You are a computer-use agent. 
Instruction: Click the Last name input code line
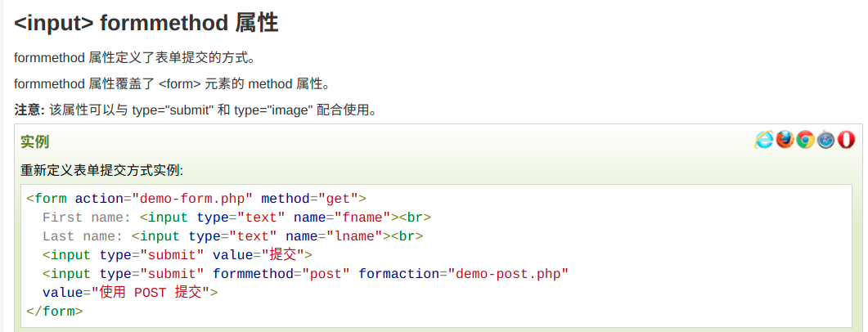[x=232, y=236]
